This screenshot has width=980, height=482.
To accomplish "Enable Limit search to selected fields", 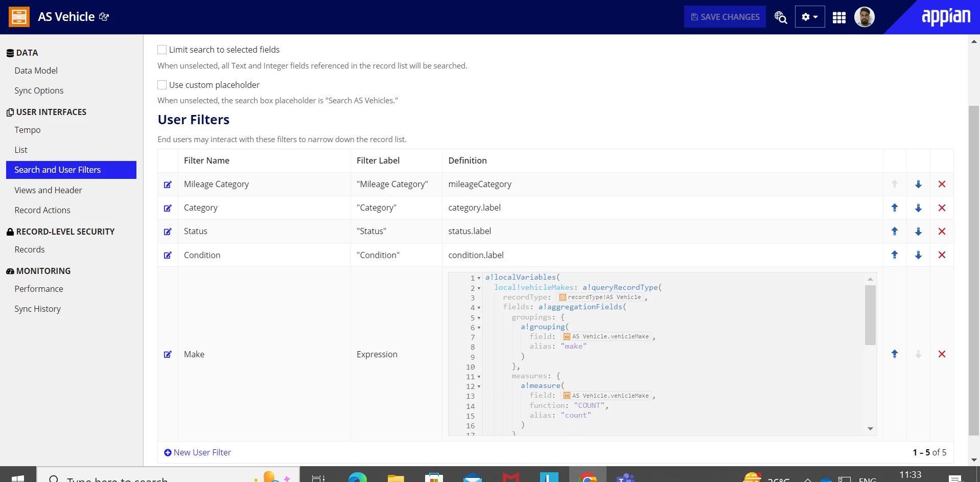I will click(x=162, y=50).
